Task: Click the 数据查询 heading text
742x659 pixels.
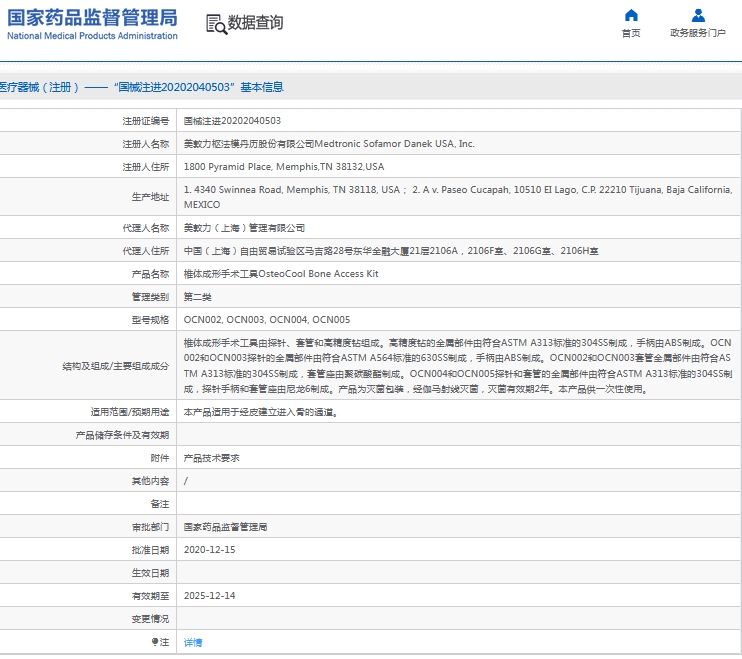Action: (256, 22)
